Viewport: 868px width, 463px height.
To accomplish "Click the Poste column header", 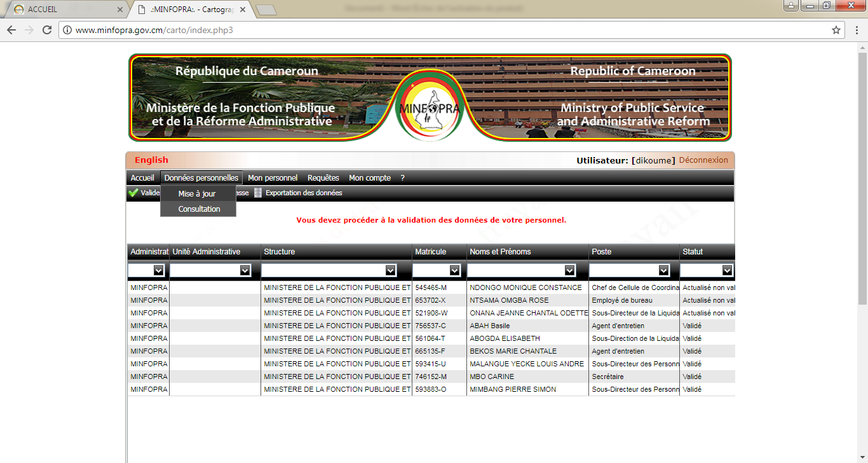I will coord(634,252).
